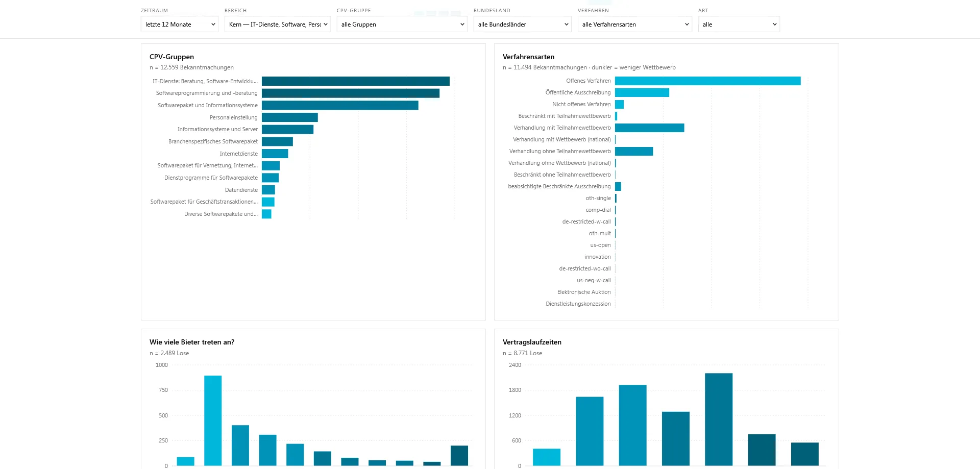This screenshot has height=469, width=980.
Task: Click the 'Softwarepaket für Vernetzung, Internet...' label
Action: coord(207,165)
